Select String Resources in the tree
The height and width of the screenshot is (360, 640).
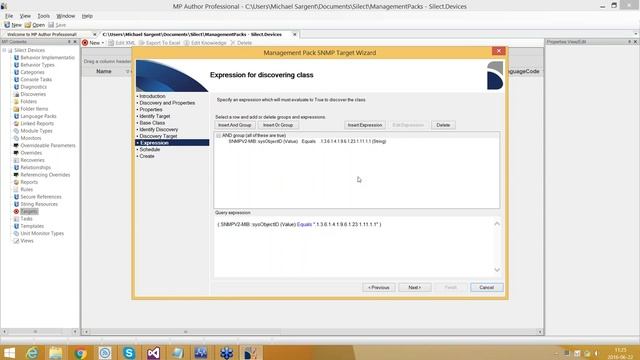[39, 204]
